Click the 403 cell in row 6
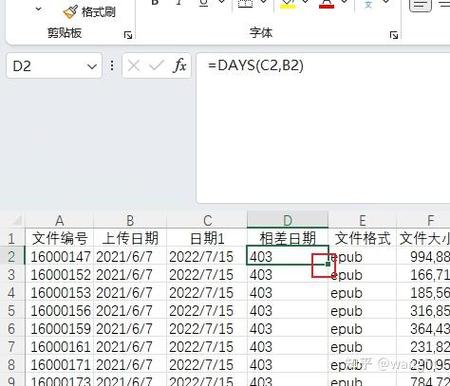Image resolution: width=450 pixels, height=386 pixels. pyautogui.click(x=288, y=329)
